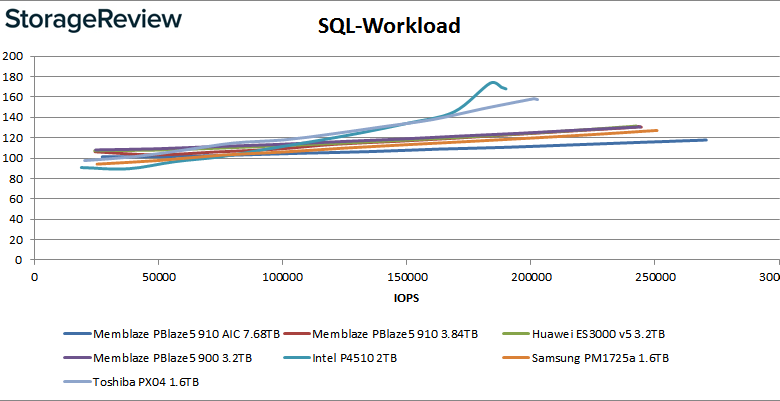Click the 200 value on vertical axis

(x=13, y=56)
